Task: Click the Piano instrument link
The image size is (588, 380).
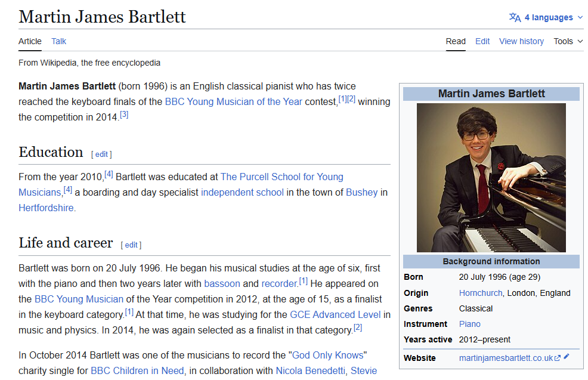Action: pyautogui.click(x=469, y=324)
